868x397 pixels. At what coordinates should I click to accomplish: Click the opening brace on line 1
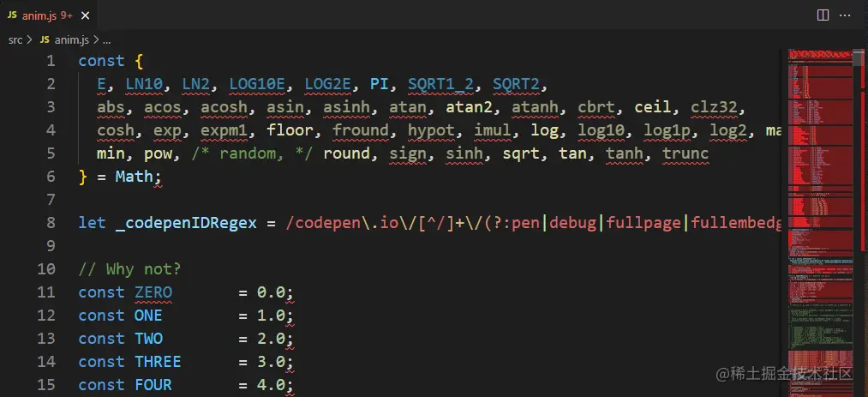[x=139, y=61]
